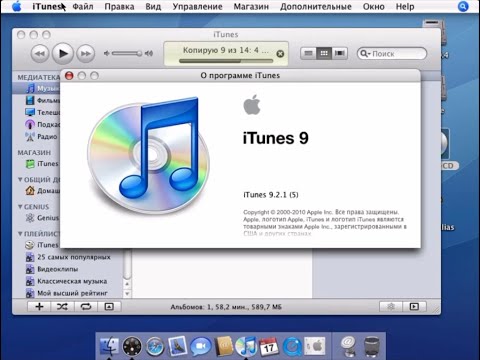Launch iChat from the Dock

(201, 347)
